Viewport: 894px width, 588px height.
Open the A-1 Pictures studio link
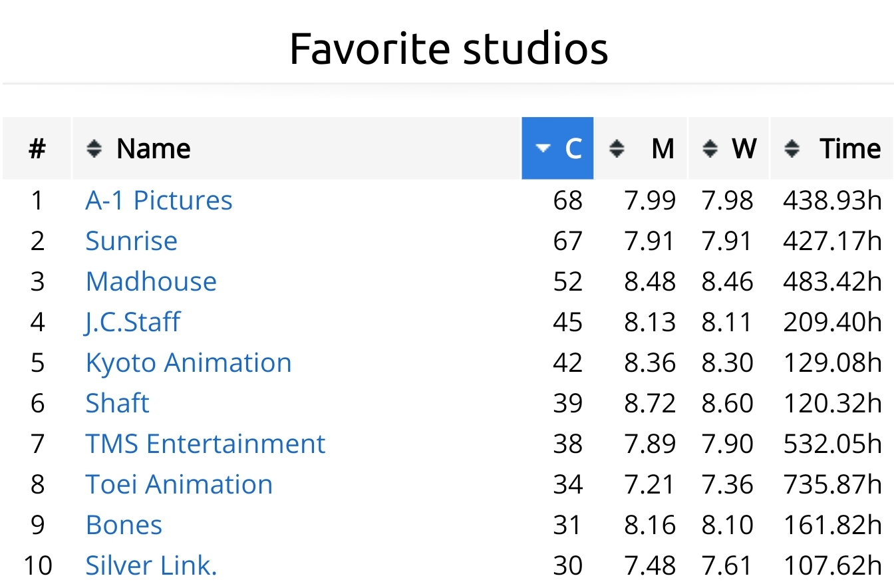coord(159,200)
